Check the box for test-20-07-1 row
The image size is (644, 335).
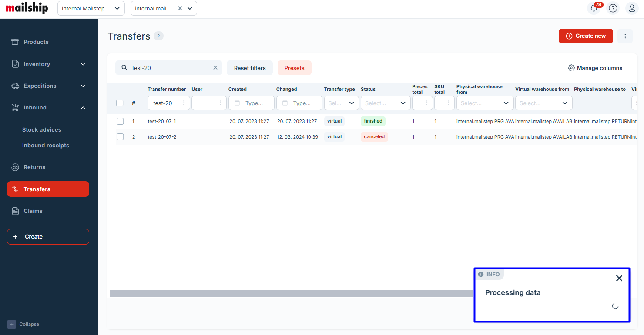pyautogui.click(x=120, y=121)
